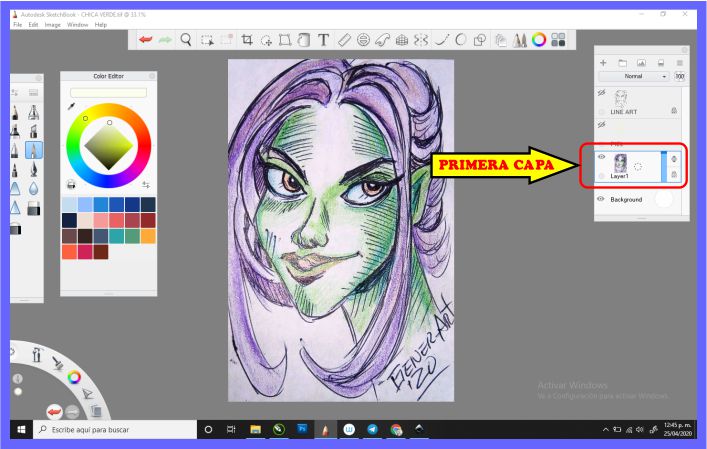This screenshot has height=449, width=707.
Task: Open the Normal blend mode dropdown
Action: click(634, 76)
